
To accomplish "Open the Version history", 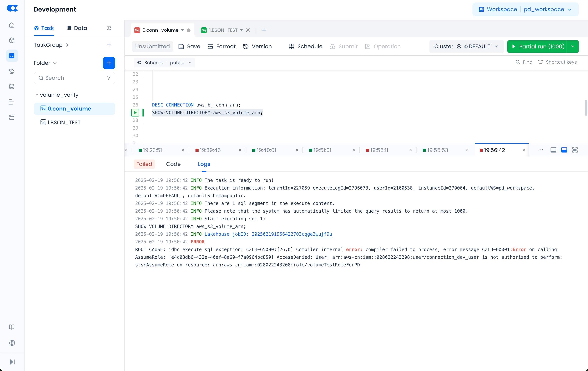I will pos(257,47).
